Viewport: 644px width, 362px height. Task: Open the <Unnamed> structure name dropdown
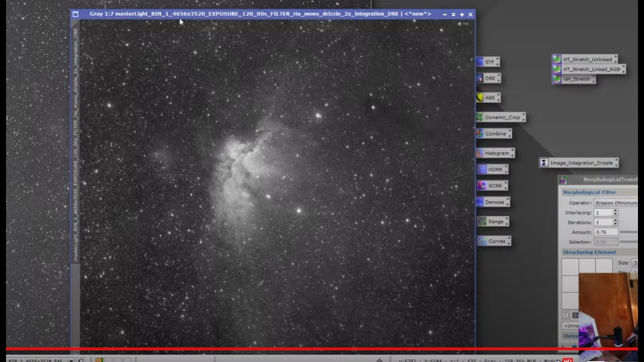coord(570,326)
